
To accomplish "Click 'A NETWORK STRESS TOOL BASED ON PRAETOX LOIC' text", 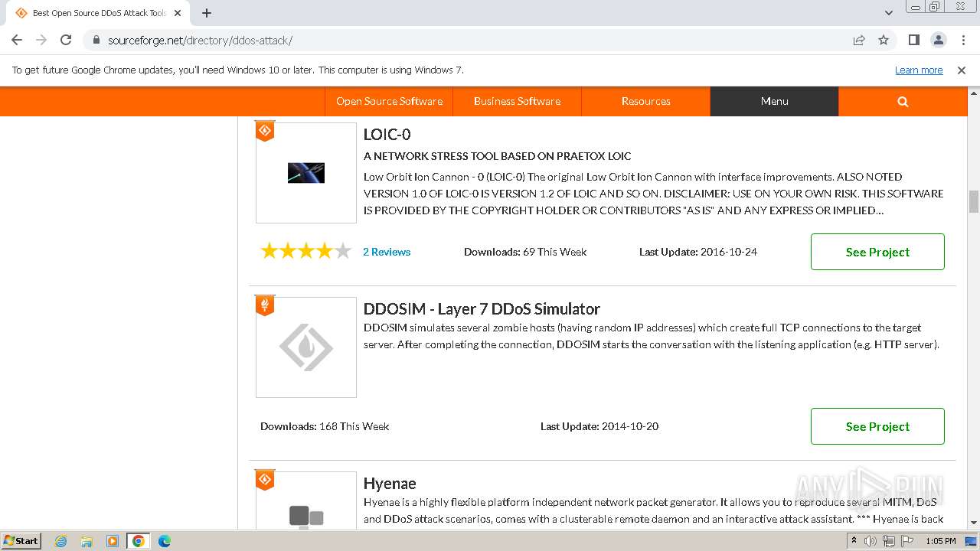I will click(x=497, y=156).
